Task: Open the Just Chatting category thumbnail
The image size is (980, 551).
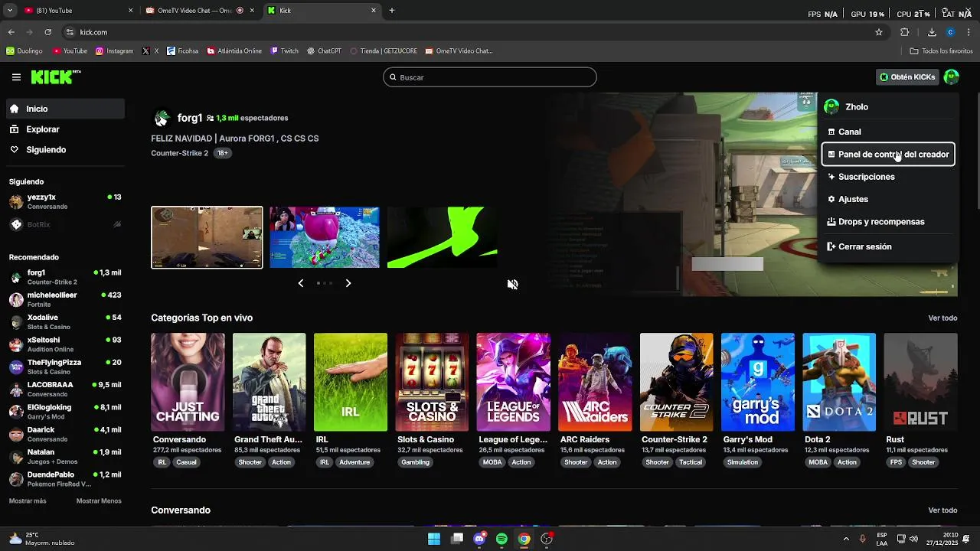Action: pos(188,382)
